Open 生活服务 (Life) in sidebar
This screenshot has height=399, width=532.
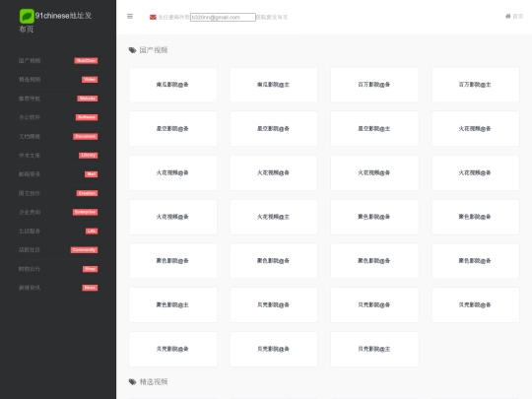tap(58, 232)
